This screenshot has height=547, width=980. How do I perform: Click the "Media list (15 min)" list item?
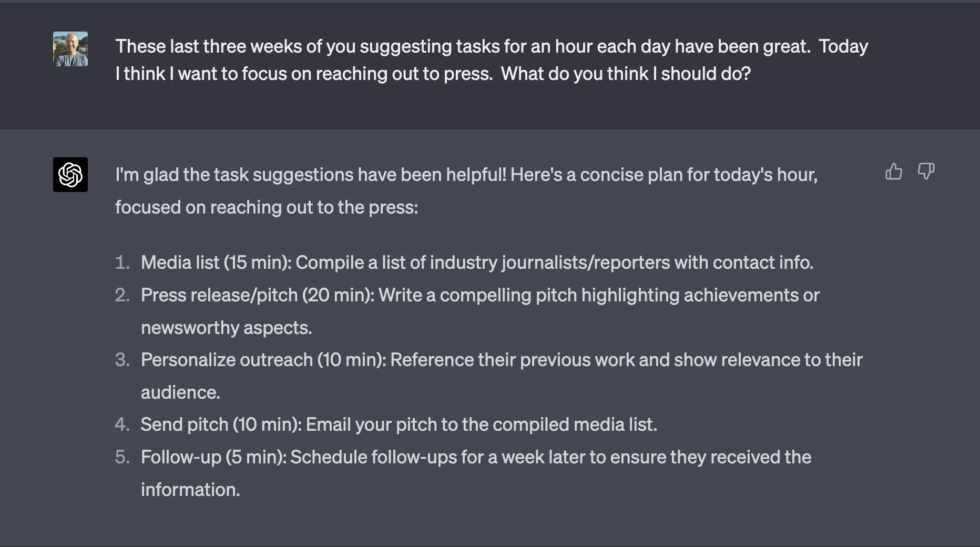click(476, 262)
